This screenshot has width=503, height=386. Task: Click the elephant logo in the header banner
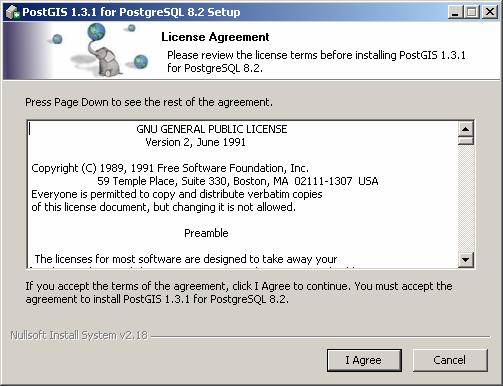(x=105, y=60)
